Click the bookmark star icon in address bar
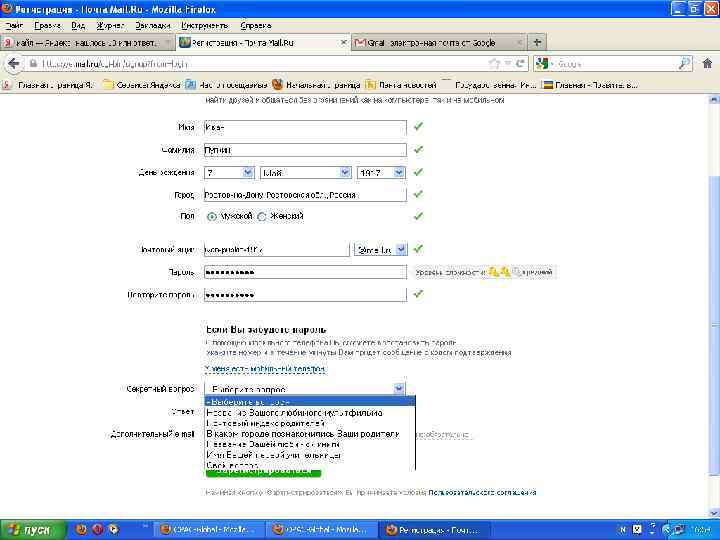The image size is (720, 540). coord(494,64)
